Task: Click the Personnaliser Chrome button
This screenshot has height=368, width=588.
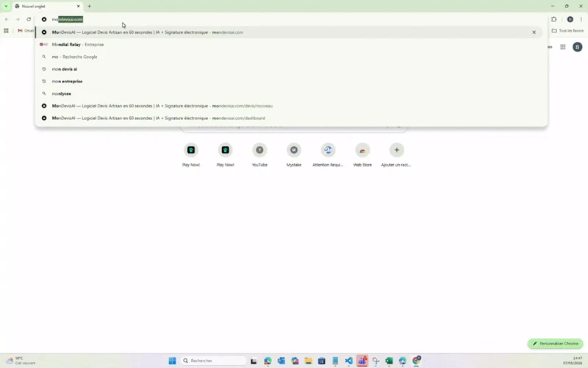Action: click(x=556, y=344)
